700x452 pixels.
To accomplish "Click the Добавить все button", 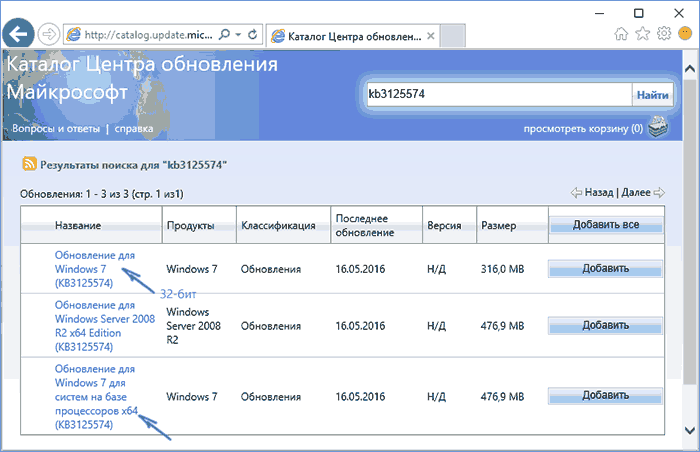I will tap(606, 225).
